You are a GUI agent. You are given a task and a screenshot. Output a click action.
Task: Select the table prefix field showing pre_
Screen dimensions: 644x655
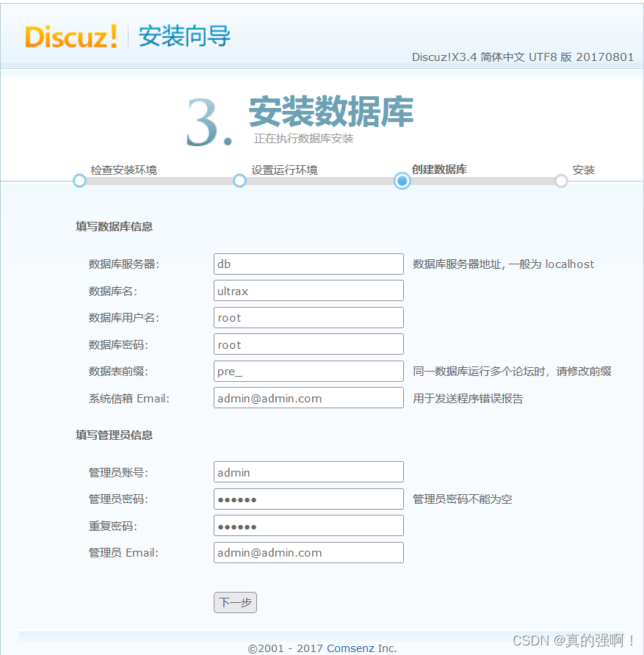308,371
